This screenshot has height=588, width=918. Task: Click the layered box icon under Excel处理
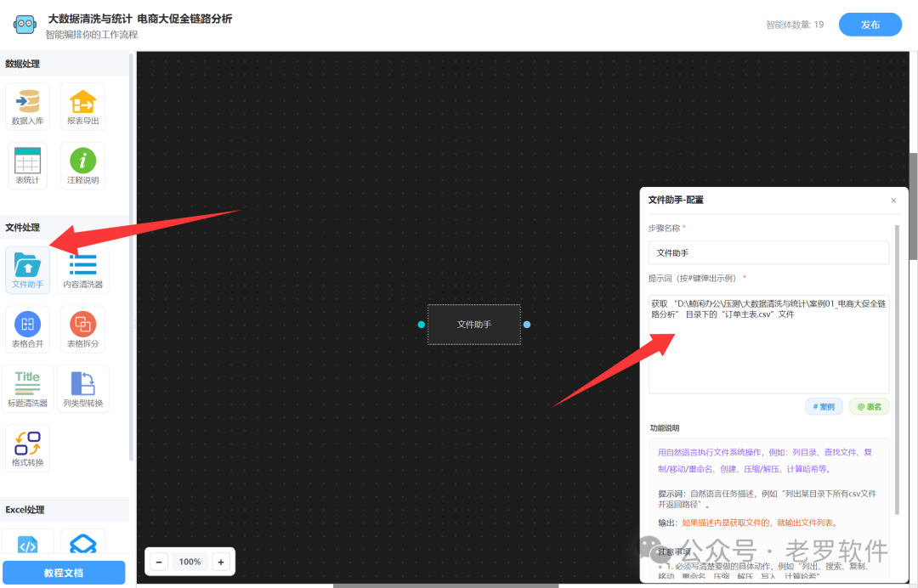82,543
